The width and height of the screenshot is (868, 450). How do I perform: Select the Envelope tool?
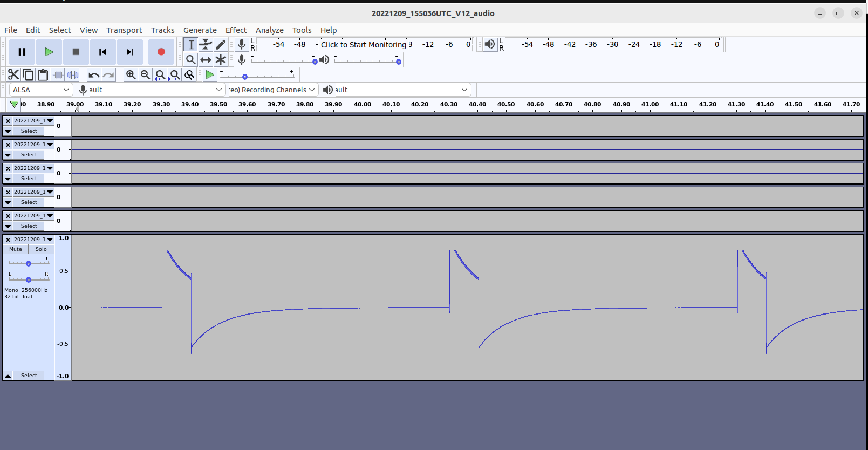pos(206,44)
